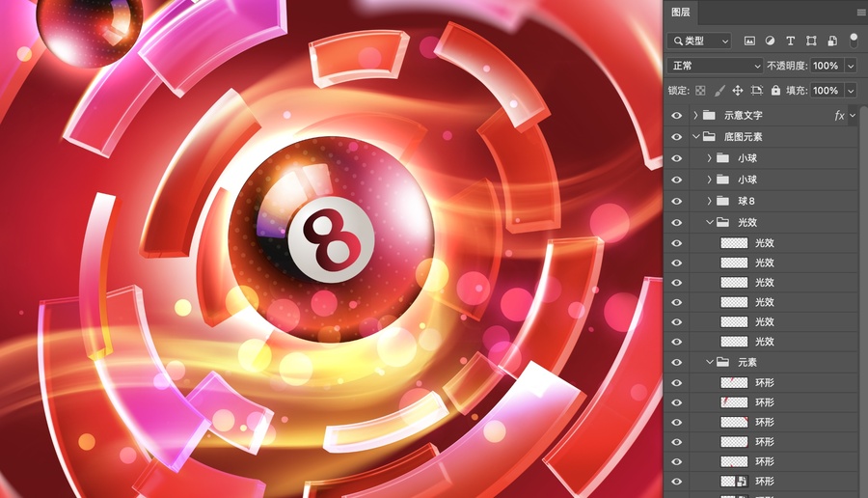Click the 填充 100% value field
The height and width of the screenshot is (498, 868).
[x=827, y=91]
